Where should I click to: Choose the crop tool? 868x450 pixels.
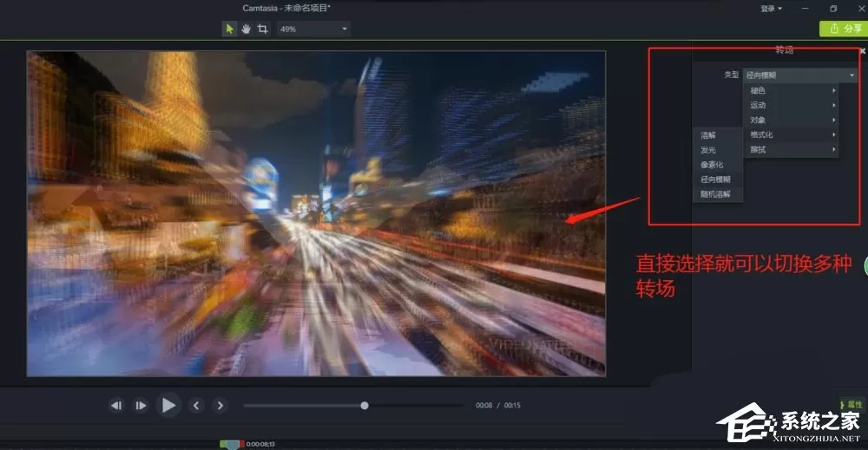point(263,29)
